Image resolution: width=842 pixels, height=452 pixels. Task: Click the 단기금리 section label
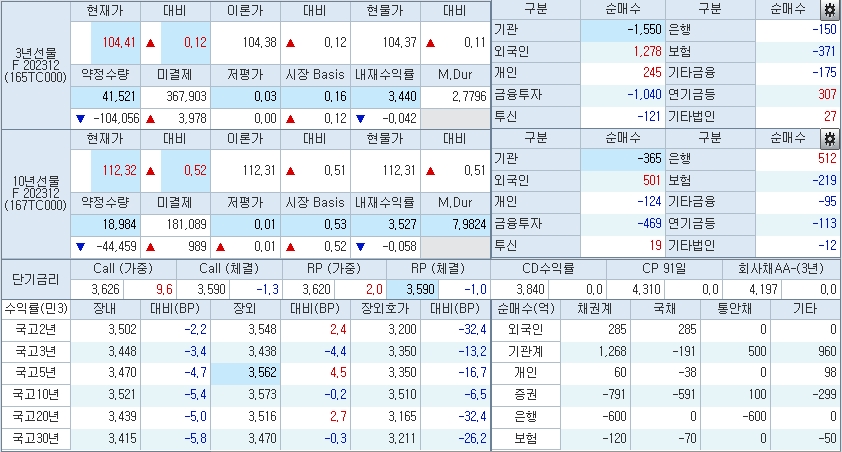35,279
